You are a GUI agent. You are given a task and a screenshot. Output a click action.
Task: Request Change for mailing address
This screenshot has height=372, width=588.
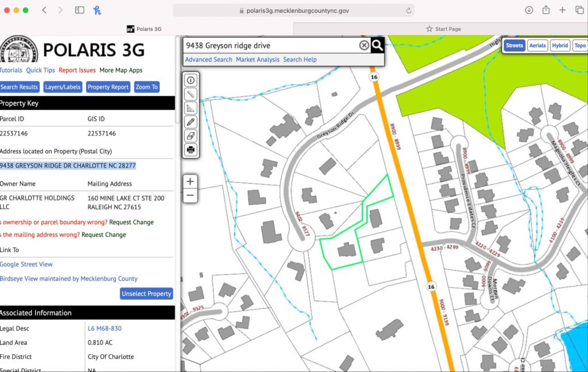pos(103,235)
